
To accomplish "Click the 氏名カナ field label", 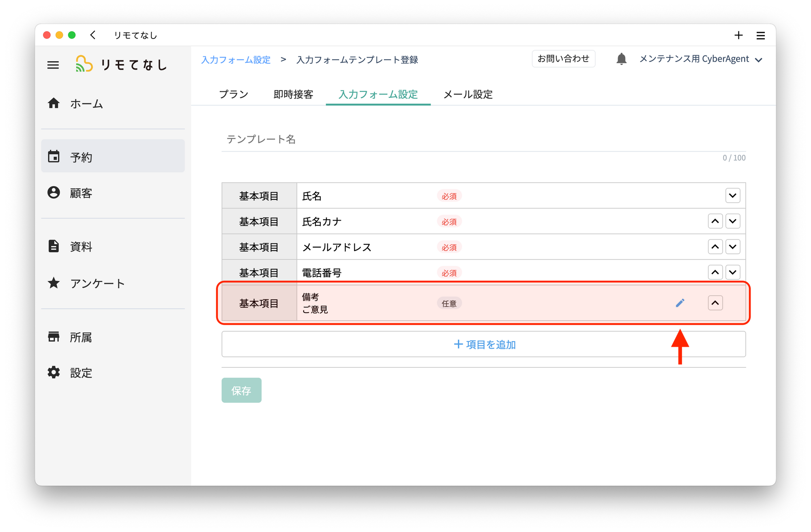I will click(322, 221).
